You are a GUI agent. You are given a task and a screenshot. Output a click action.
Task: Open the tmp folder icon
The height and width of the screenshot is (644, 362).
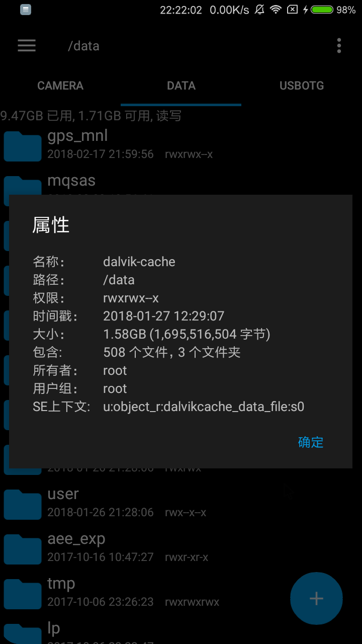coord(23,594)
